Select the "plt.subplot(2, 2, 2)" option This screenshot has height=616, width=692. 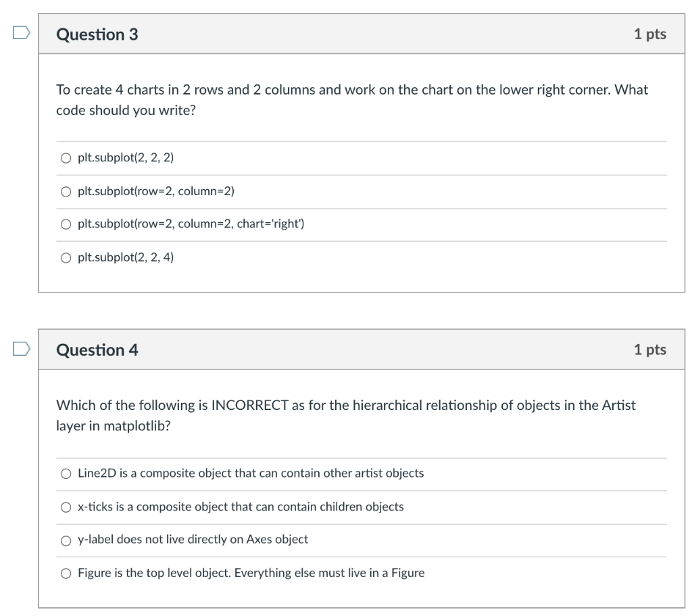pyautogui.click(x=66, y=158)
